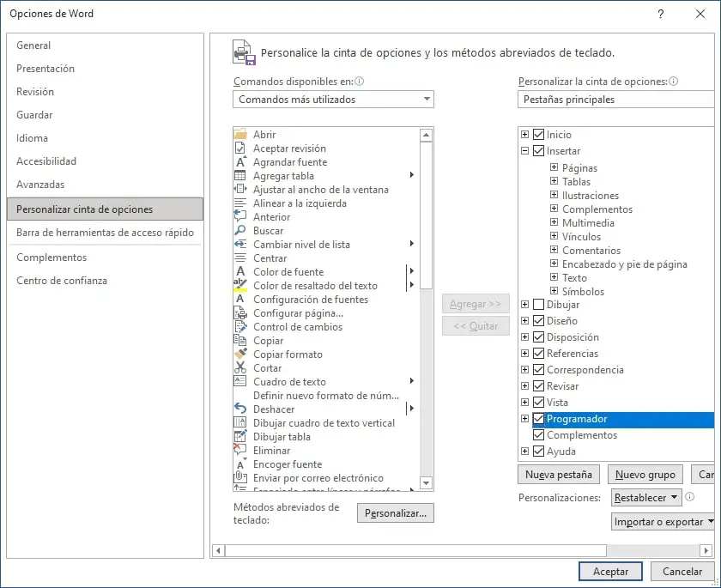The width and height of the screenshot is (721, 588).
Task: Select the Avanzadas category
Action: click(106, 185)
